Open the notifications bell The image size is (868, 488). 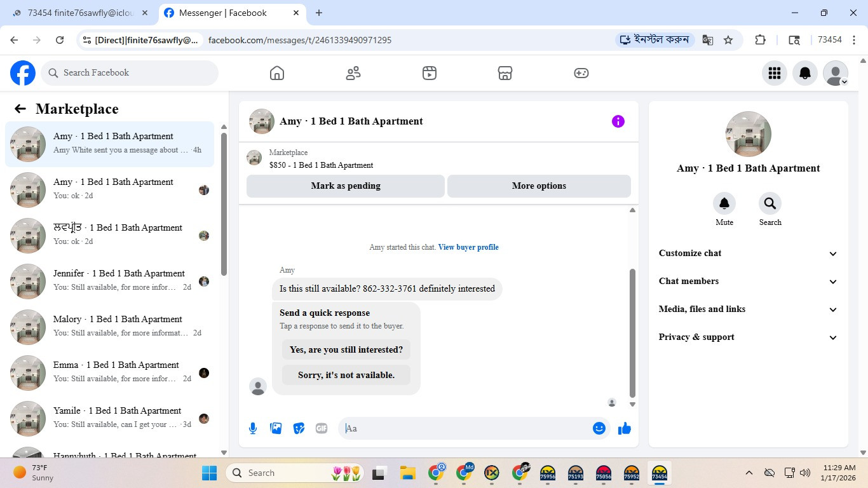click(805, 73)
